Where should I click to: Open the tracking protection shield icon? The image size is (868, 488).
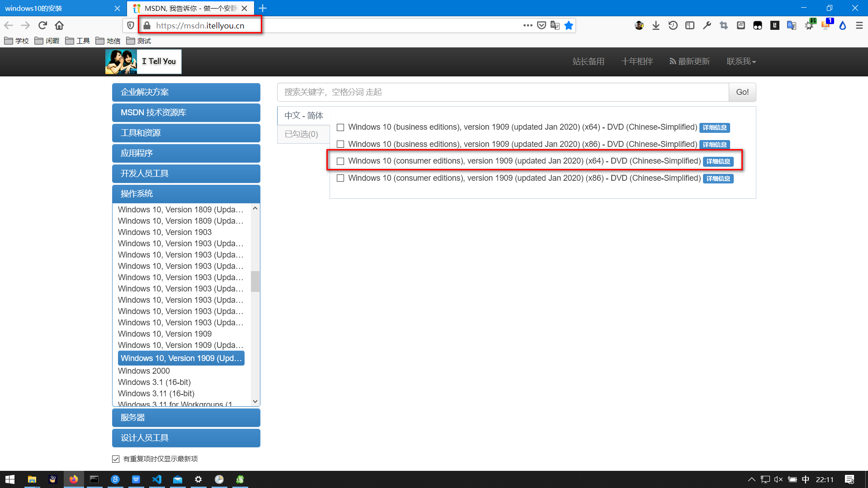131,25
